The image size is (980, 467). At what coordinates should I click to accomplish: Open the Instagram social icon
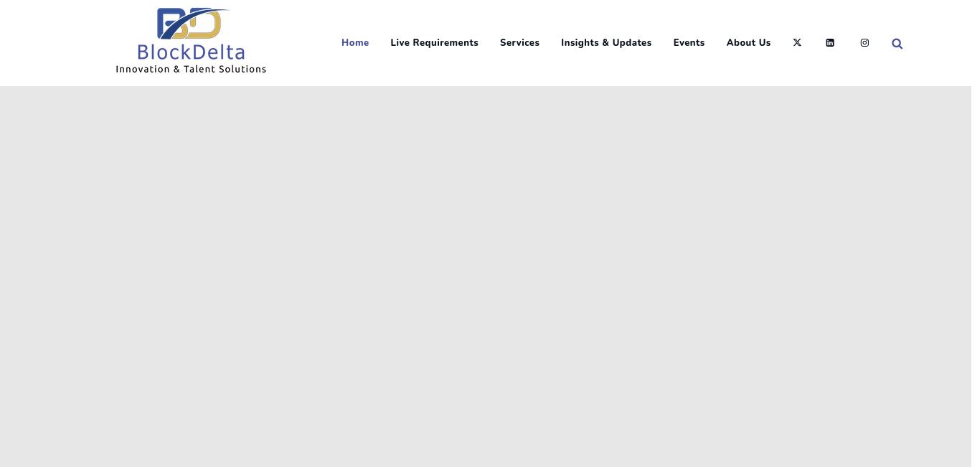tap(864, 43)
